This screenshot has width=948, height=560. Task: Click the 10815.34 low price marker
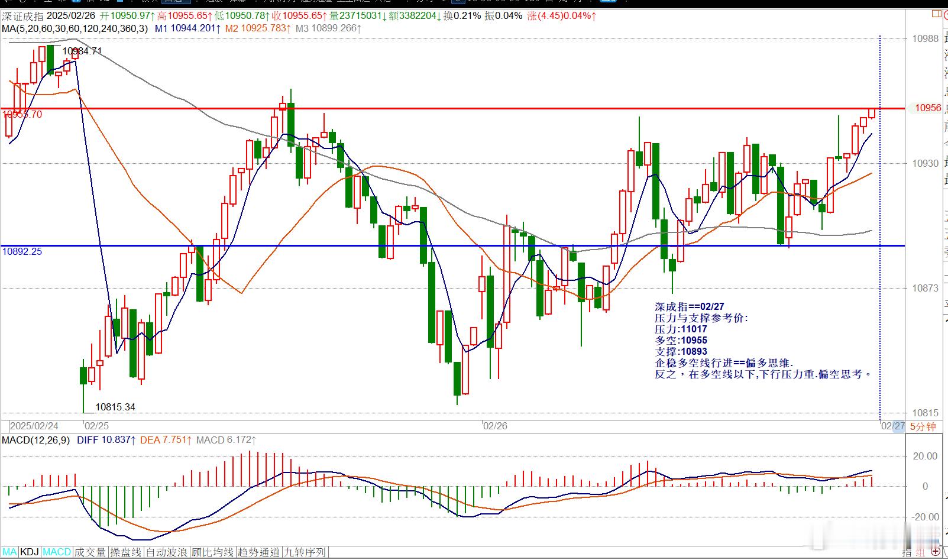(115, 407)
